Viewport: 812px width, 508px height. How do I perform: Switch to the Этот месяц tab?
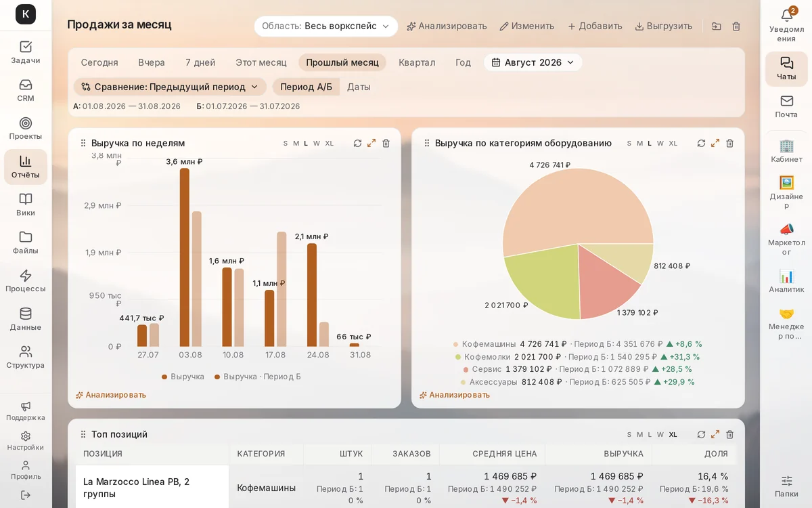[x=261, y=62]
